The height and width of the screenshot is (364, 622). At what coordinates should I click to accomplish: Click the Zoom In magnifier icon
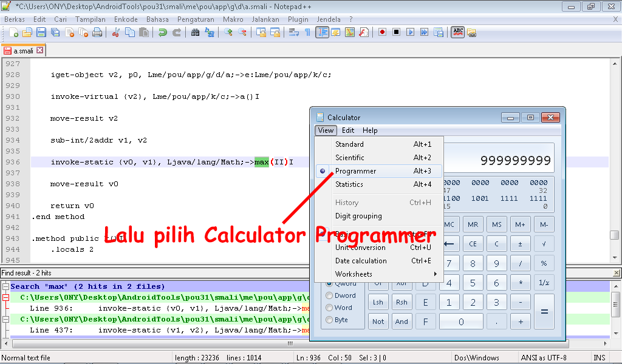coord(228,33)
